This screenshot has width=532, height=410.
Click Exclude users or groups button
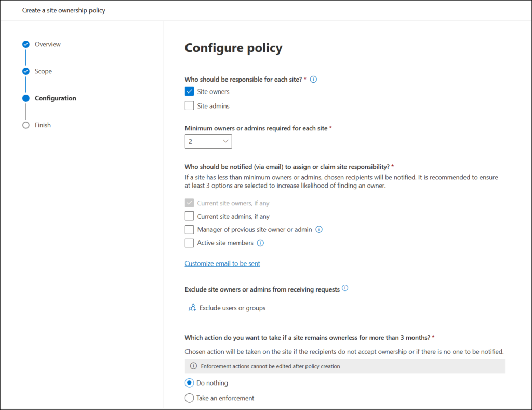[x=232, y=308]
